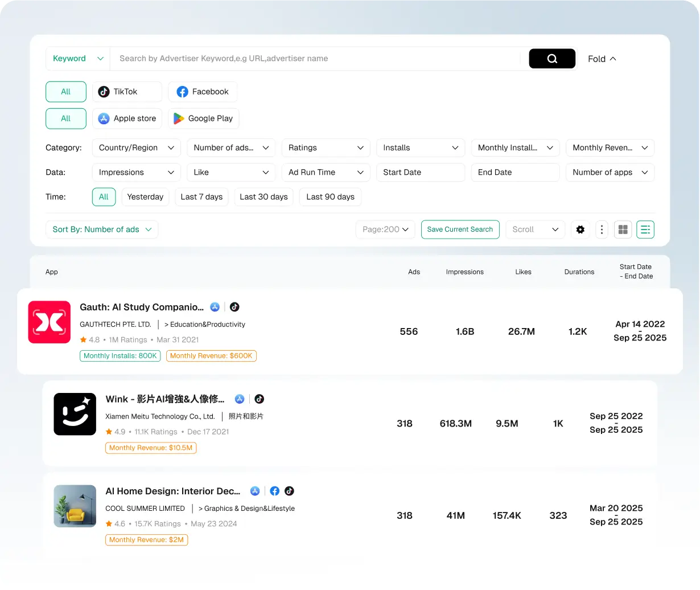Open the Country/Region dropdown
The width and height of the screenshot is (700, 590).
(136, 147)
